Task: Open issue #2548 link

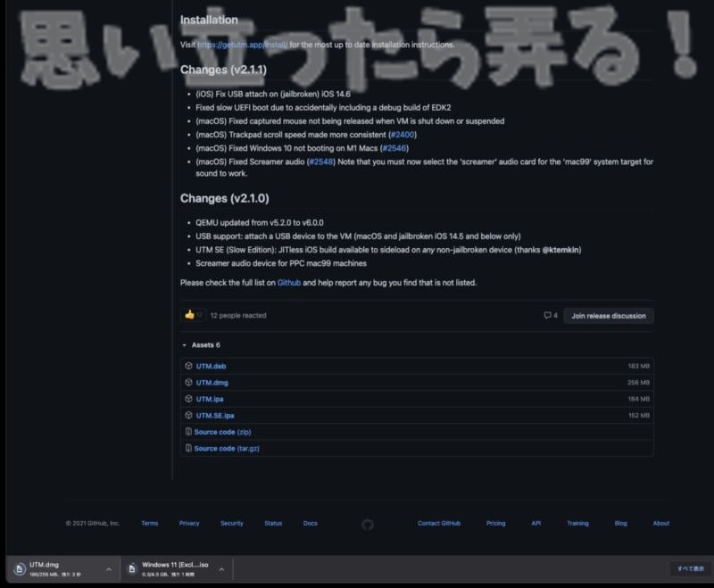Action: (x=321, y=162)
